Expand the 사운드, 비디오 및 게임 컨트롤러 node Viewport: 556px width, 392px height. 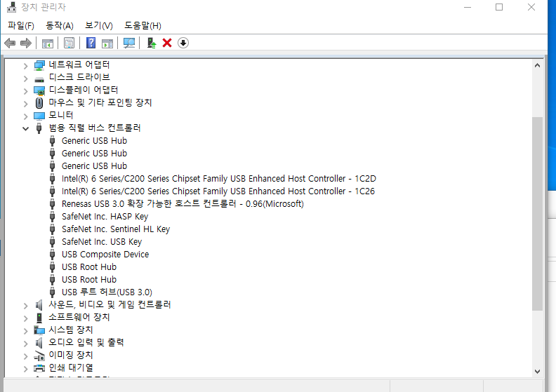click(x=26, y=305)
